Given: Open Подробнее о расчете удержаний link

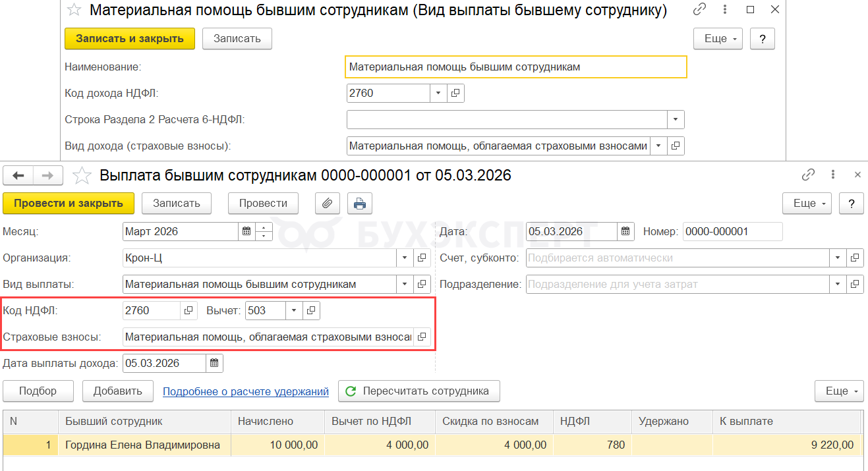Looking at the screenshot, I should click(x=246, y=391).
